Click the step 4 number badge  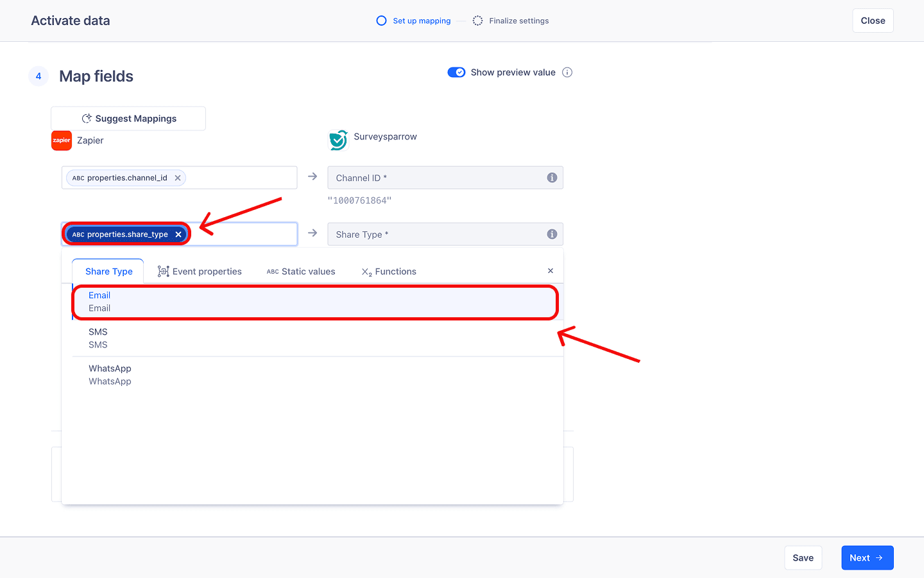click(38, 76)
